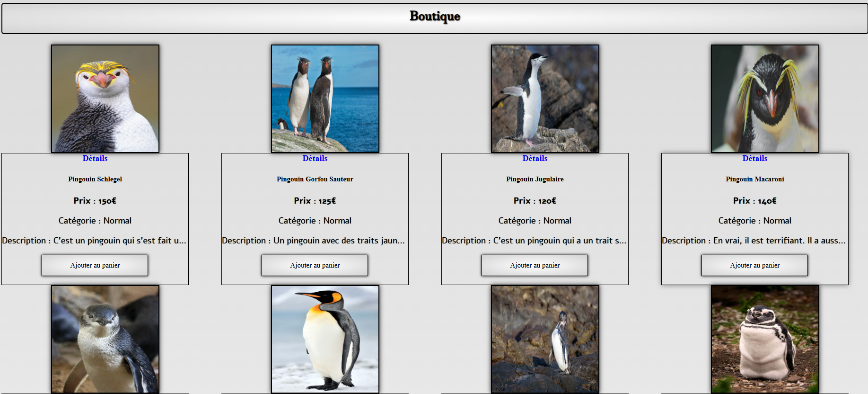
Task: Click the striped penguin sitting on ground photo
Action: point(765,339)
